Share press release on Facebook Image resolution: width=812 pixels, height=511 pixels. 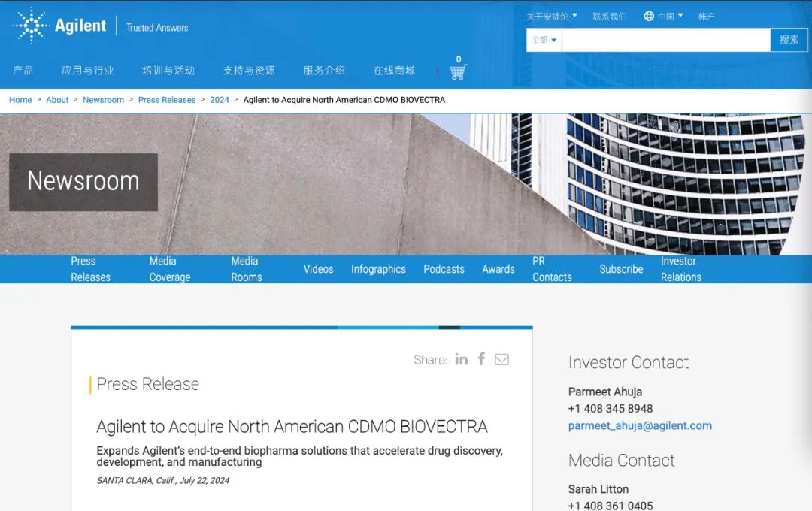pos(481,359)
